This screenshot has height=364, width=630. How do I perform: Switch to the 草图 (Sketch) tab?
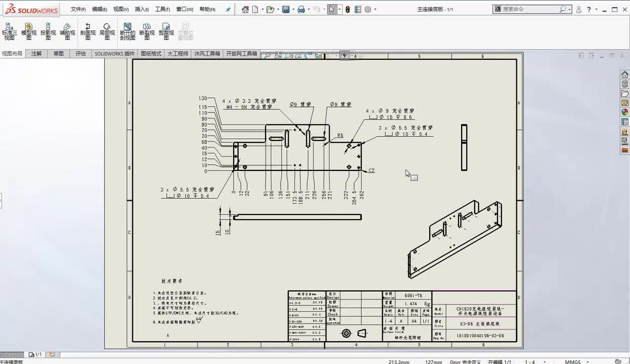click(x=59, y=54)
